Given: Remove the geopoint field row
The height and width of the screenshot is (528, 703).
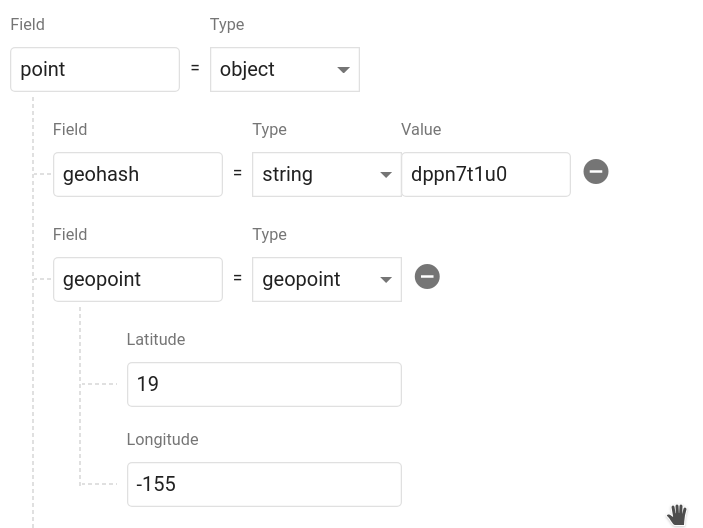Looking at the screenshot, I should [x=427, y=277].
